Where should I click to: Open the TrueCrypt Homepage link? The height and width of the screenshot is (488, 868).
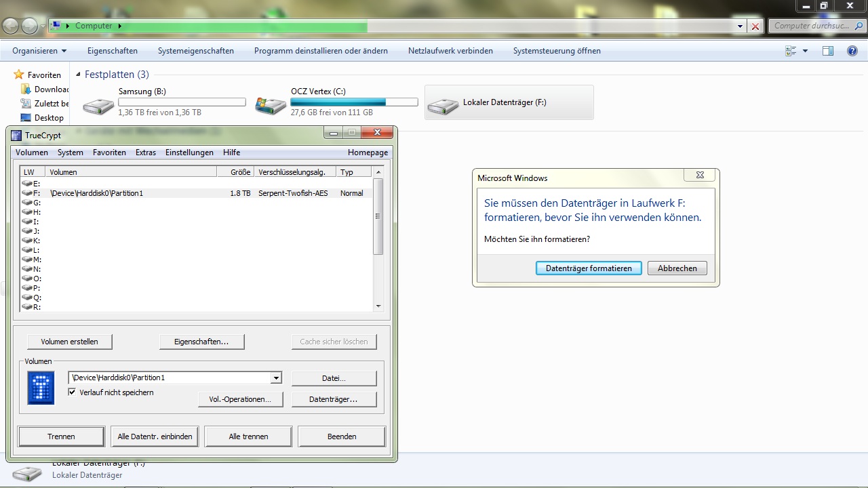click(368, 152)
